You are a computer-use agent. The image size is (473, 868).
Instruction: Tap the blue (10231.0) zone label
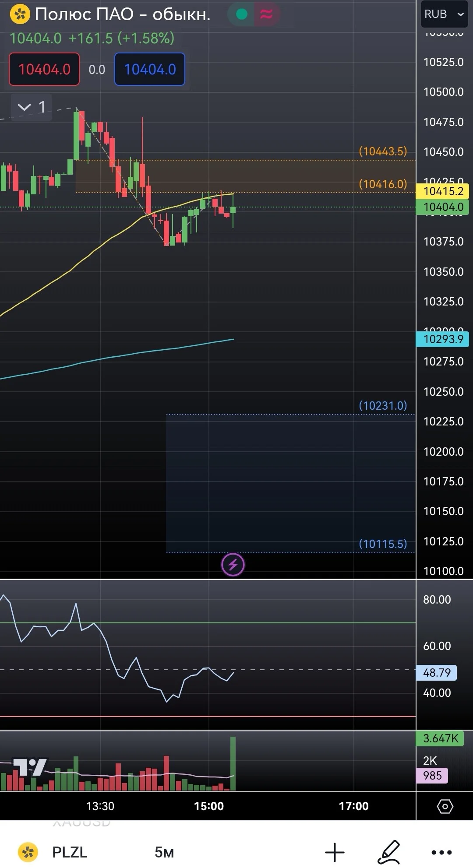click(383, 405)
